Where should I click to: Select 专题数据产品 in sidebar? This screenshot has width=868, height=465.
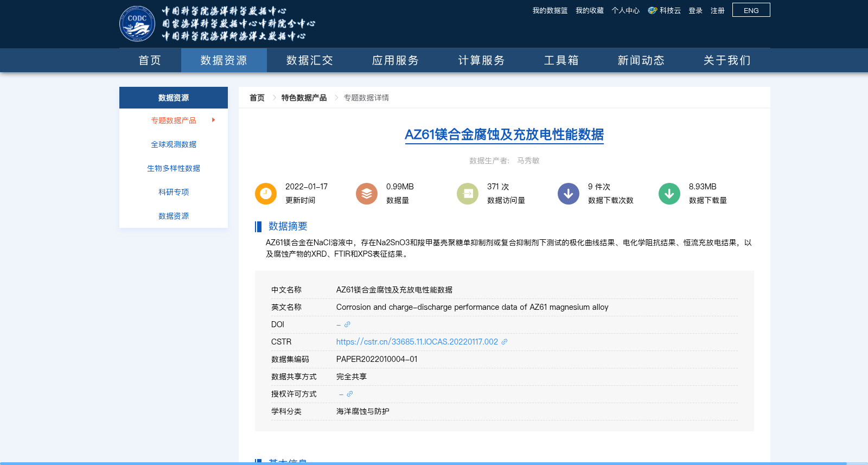pyautogui.click(x=174, y=120)
